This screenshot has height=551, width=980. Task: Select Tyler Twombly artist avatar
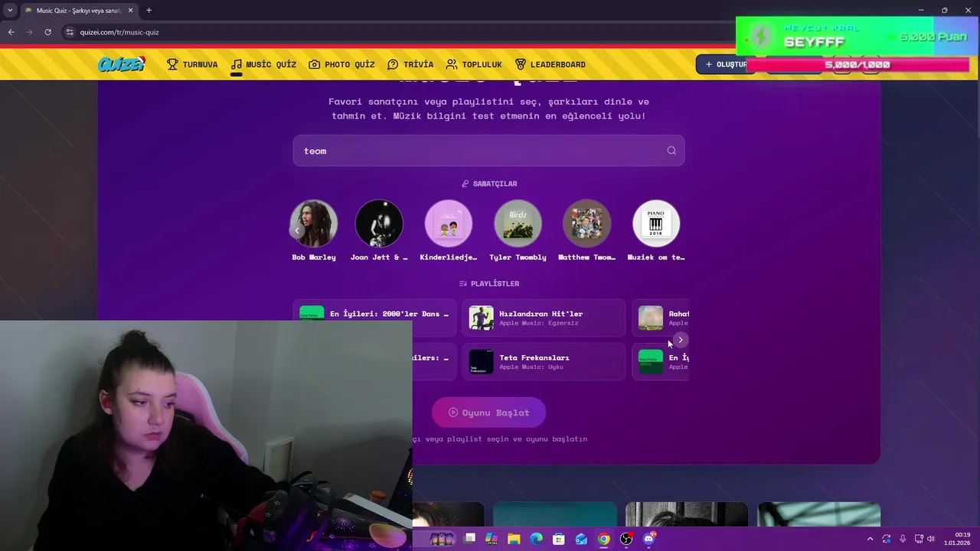click(x=518, y=223)
